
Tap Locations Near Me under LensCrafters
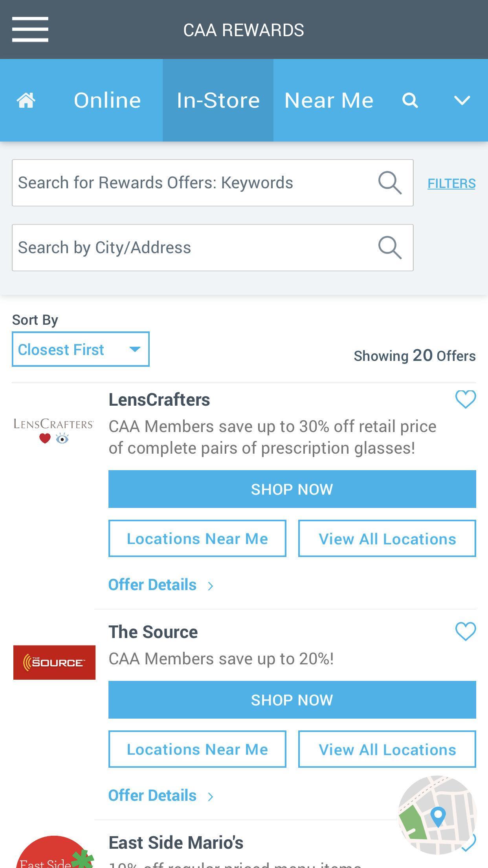click(197, 539)
